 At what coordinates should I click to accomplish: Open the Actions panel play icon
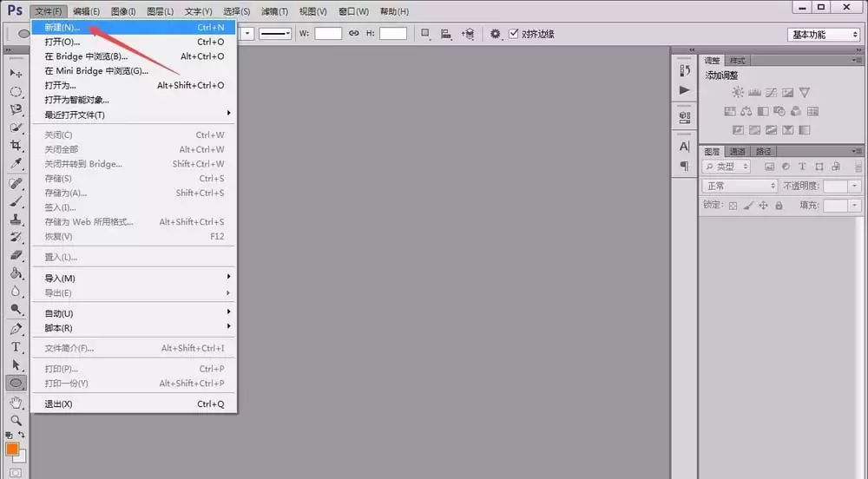coord(685,89)
